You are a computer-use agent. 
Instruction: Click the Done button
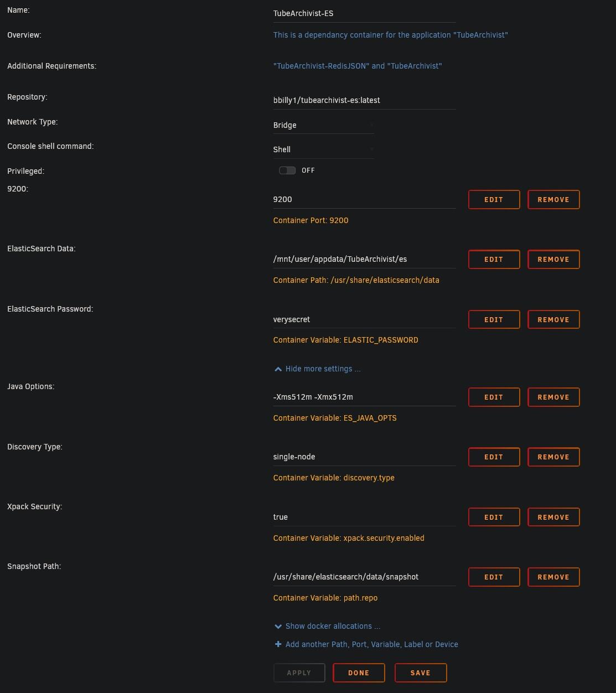coord(359,673)
